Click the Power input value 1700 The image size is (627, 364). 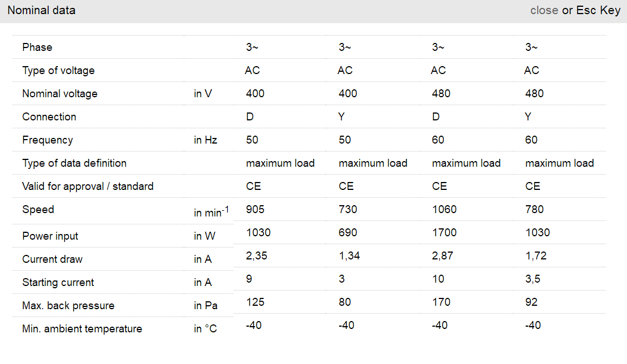(444, 233)
